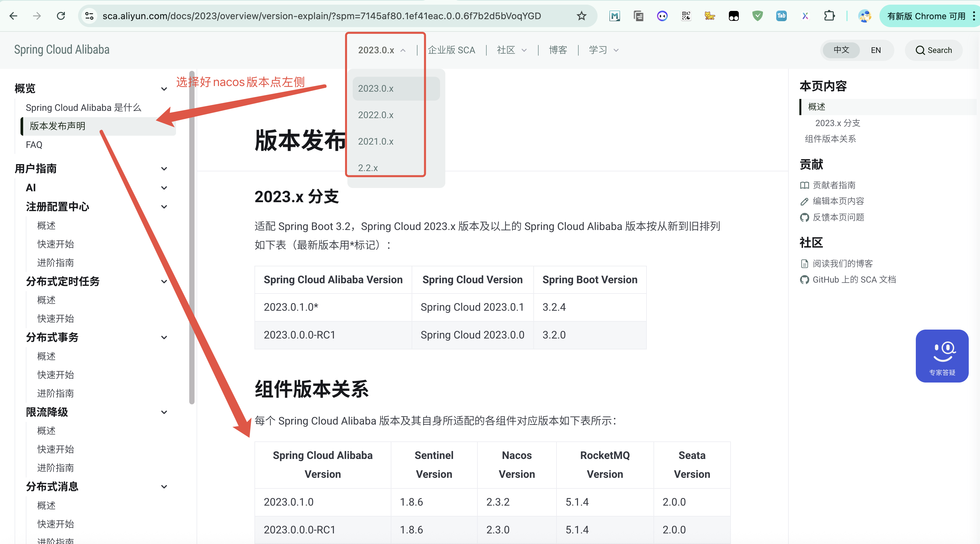The image size is (980, 544).
Task: Collapse 分布式消息 section chevron
Action: coord(164,486)
